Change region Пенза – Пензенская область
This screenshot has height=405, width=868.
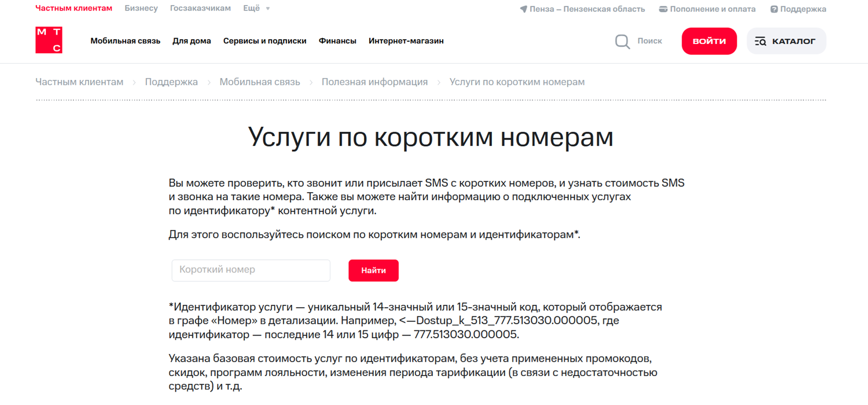[x=587, y=9]
